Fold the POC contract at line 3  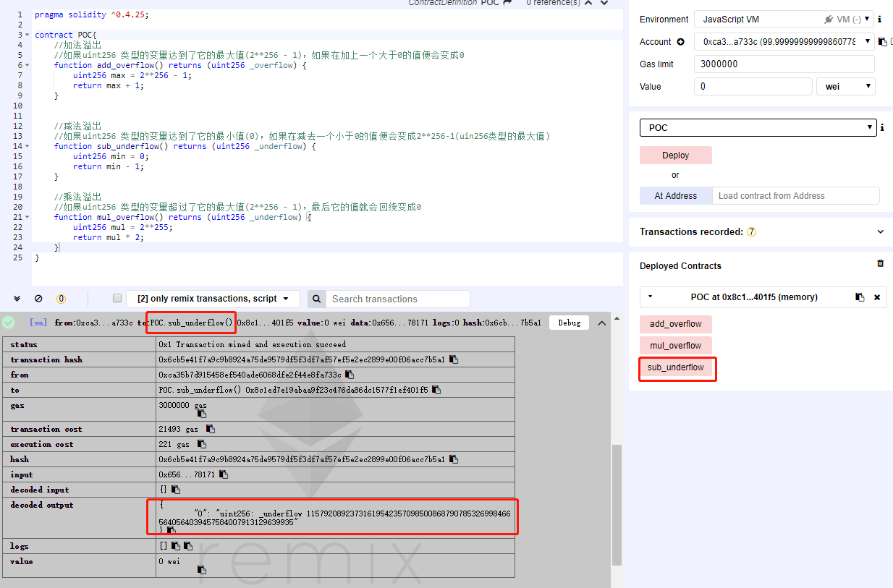pos(28,35)
